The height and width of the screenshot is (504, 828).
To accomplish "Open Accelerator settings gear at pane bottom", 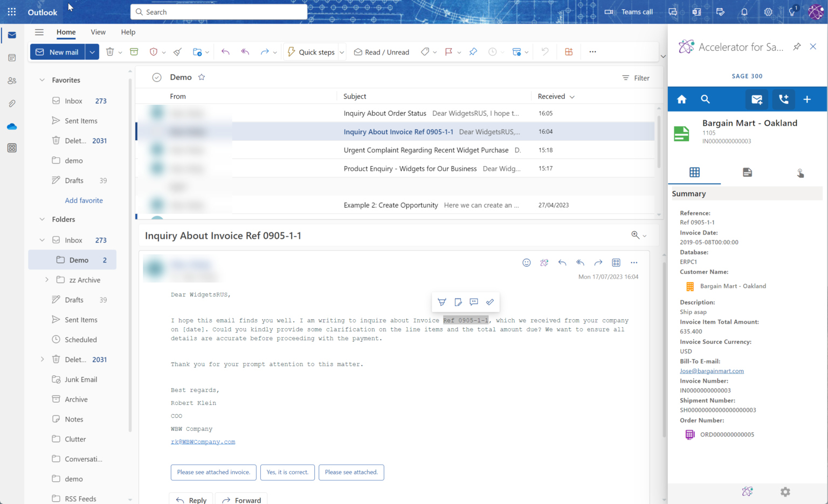I will point(785,492).
